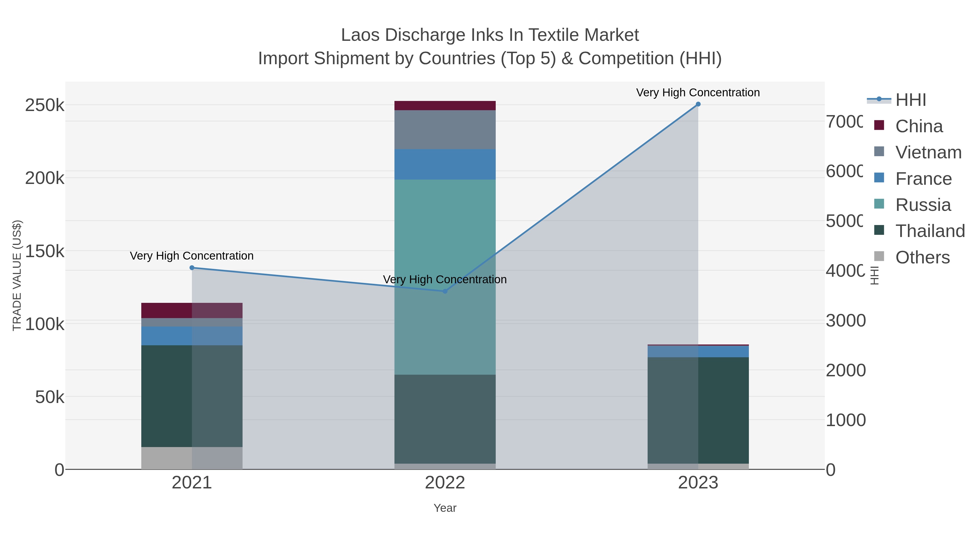This screenshot has height=551, width=980.
Task: Click the 2022 x-axis label
Action: pyautogui.click(x=445, y=482)
